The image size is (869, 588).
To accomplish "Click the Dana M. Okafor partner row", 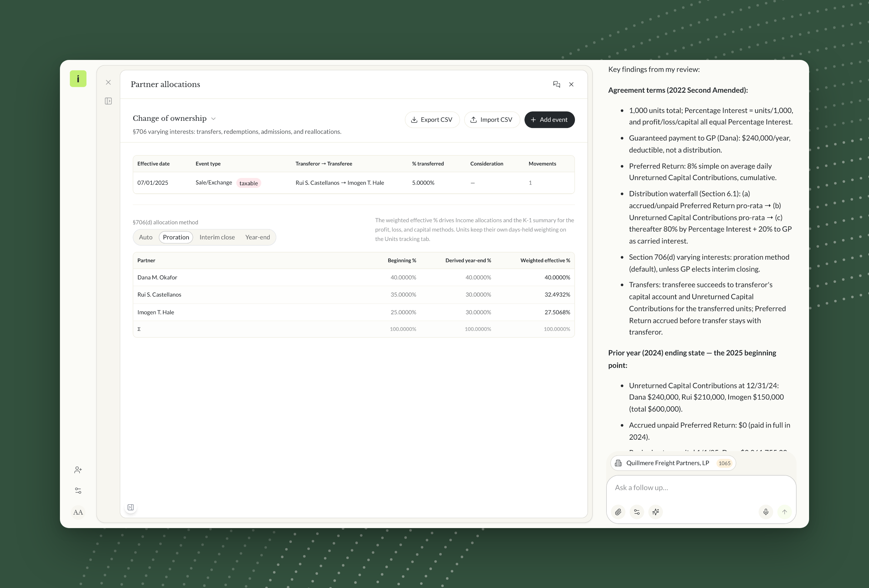I will [353, 277].
